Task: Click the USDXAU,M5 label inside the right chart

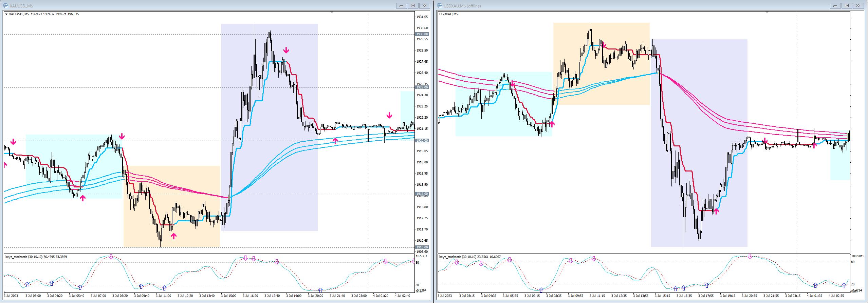Action: [448, 14]
